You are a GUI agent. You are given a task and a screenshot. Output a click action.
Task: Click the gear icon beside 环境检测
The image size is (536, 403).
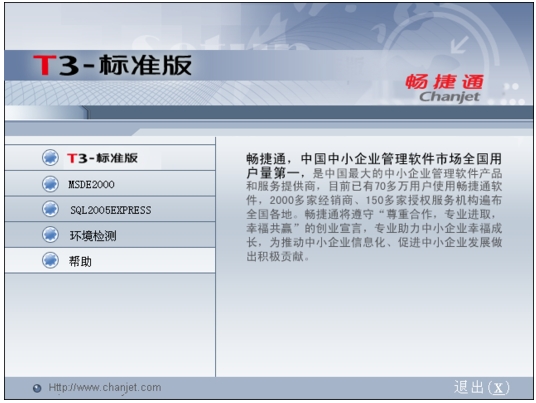50,235
